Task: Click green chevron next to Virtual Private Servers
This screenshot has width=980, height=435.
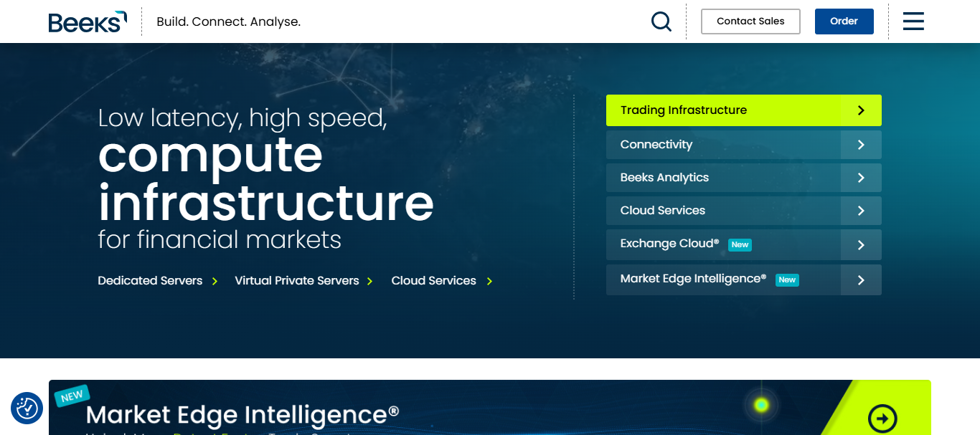Action: click(x=370, y=281)
